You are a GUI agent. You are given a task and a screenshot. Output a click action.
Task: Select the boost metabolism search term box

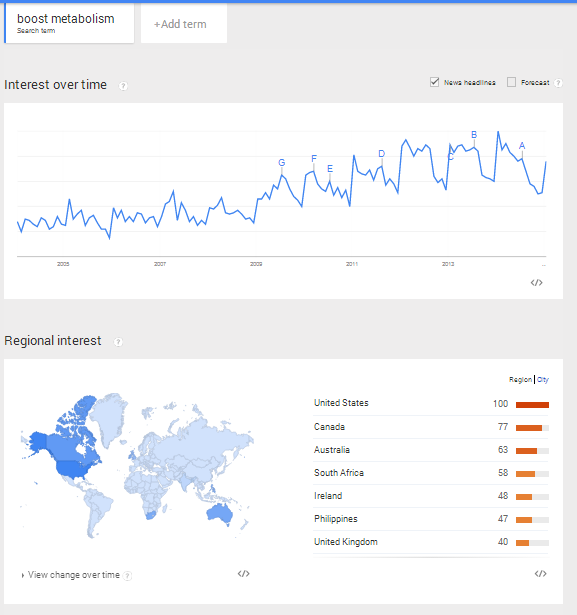pos(69,23)
